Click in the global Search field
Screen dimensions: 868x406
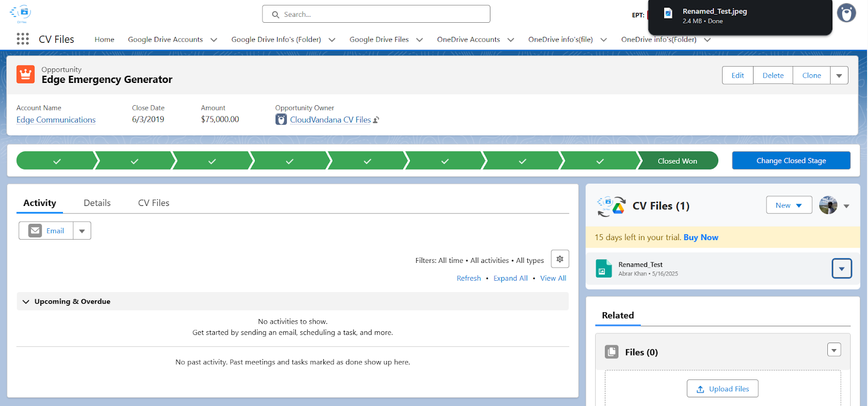376,14
